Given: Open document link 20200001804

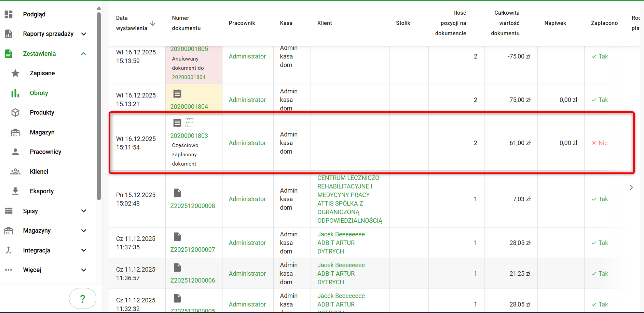Looking at the screenshot, I should tap(189, 107).
